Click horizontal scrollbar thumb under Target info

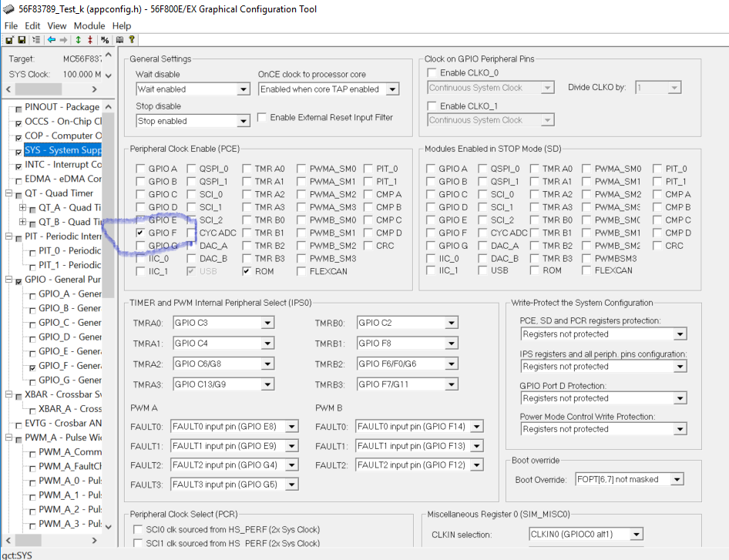(x=38, y=89)
